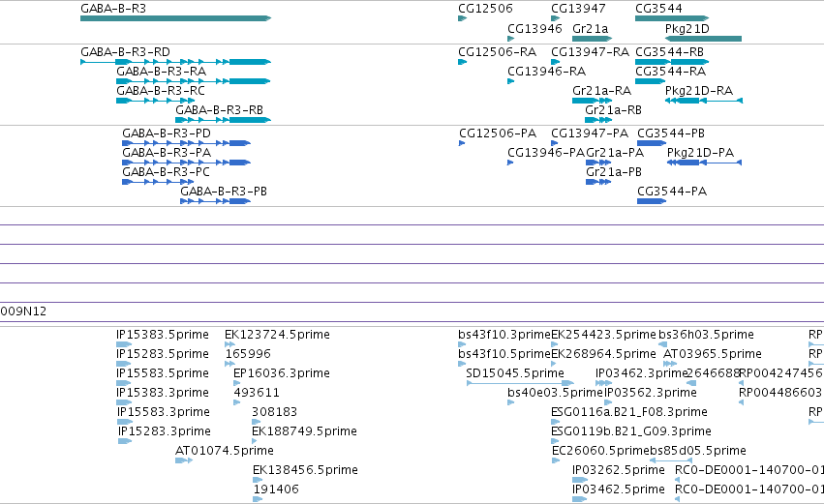Select the GABA-B-R3-PB protein label

tap(224, 192)
